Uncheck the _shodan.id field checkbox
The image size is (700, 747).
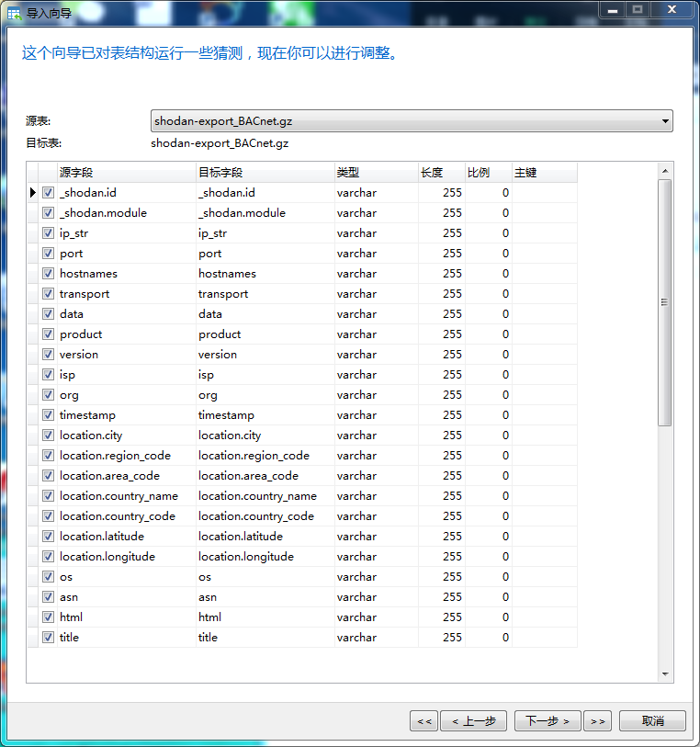[48, 192]
